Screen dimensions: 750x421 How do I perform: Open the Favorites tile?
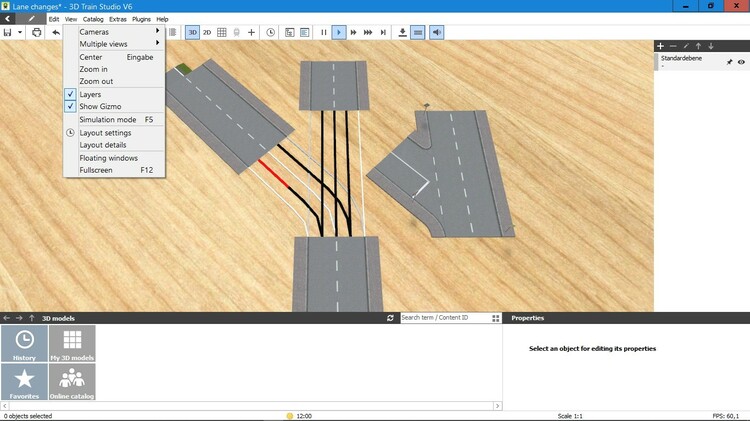[24, 381]
